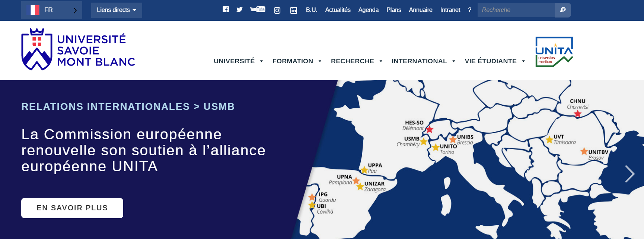Click the yellow star at UVT Timisoara

click(x=549, y=140)
